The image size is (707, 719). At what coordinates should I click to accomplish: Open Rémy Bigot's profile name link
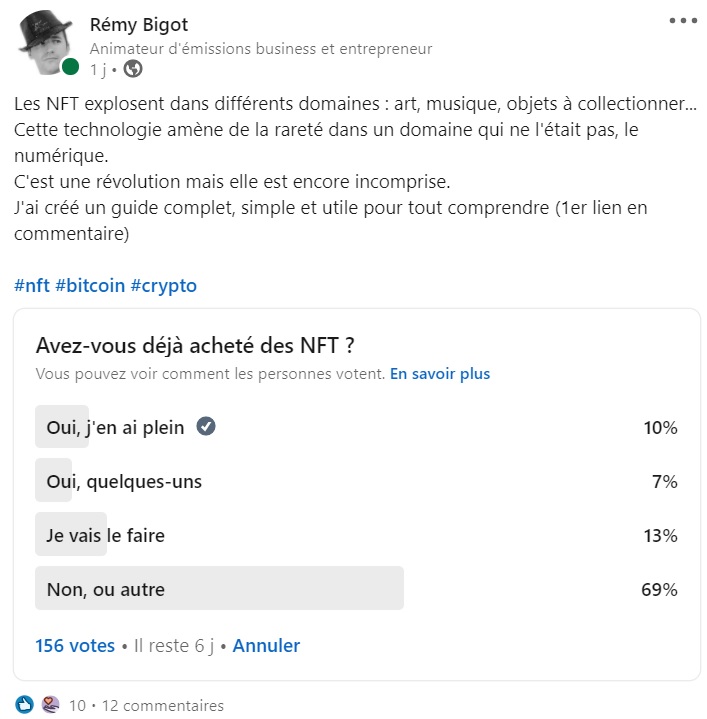(x=138, y=25)
